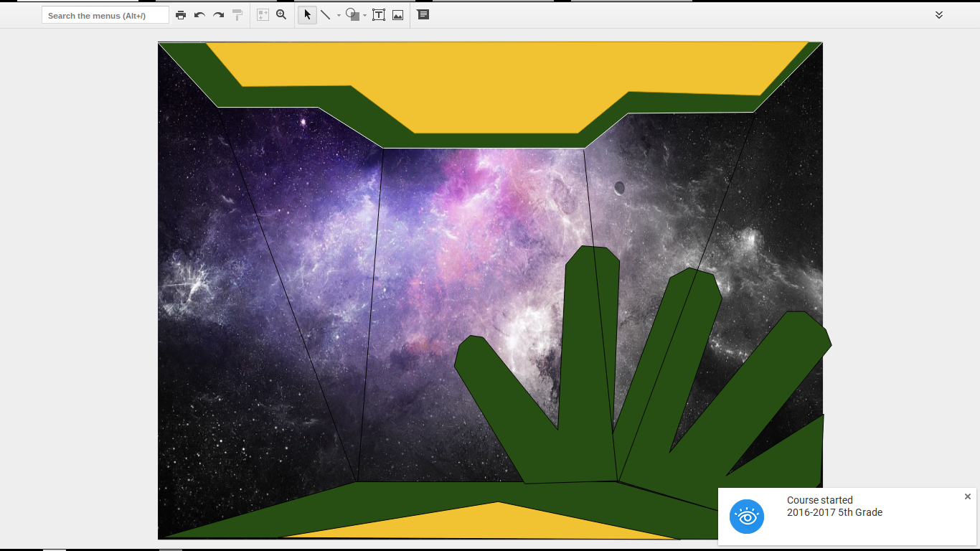Click the Print icon in the toolbar
This screenshot has width=980, height=551.
coord(181,15)
